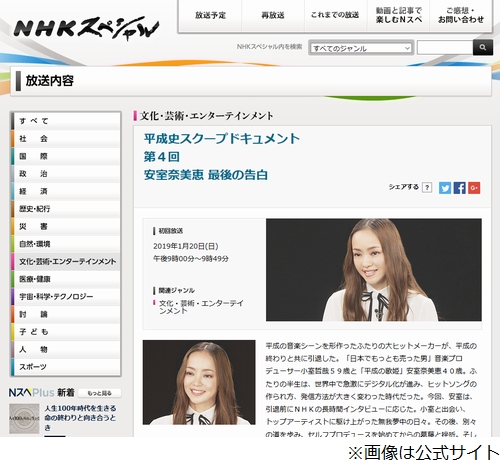Open the ご感想・お問い合わせ tab
The height and width of the screenshot is (460, 500).
461,15
